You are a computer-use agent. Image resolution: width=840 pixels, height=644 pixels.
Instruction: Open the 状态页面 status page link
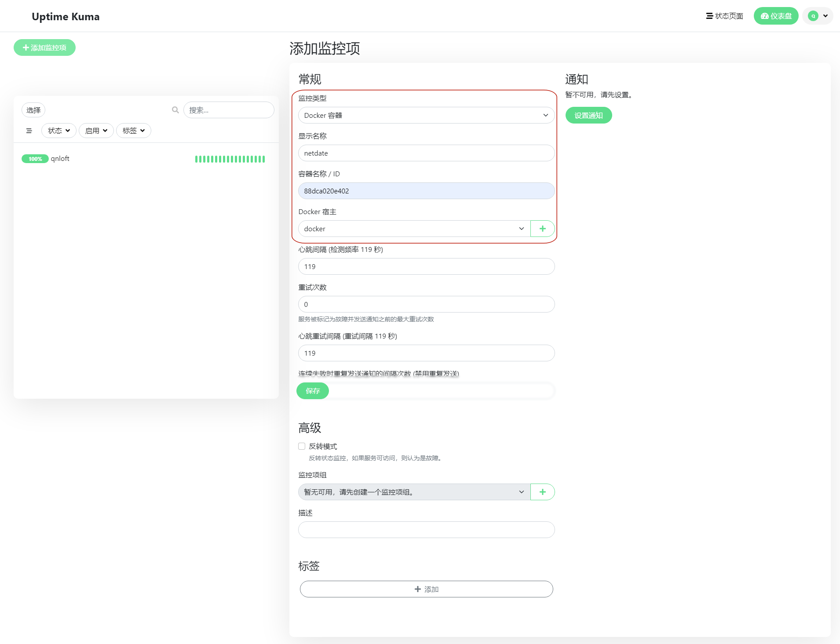725,16
